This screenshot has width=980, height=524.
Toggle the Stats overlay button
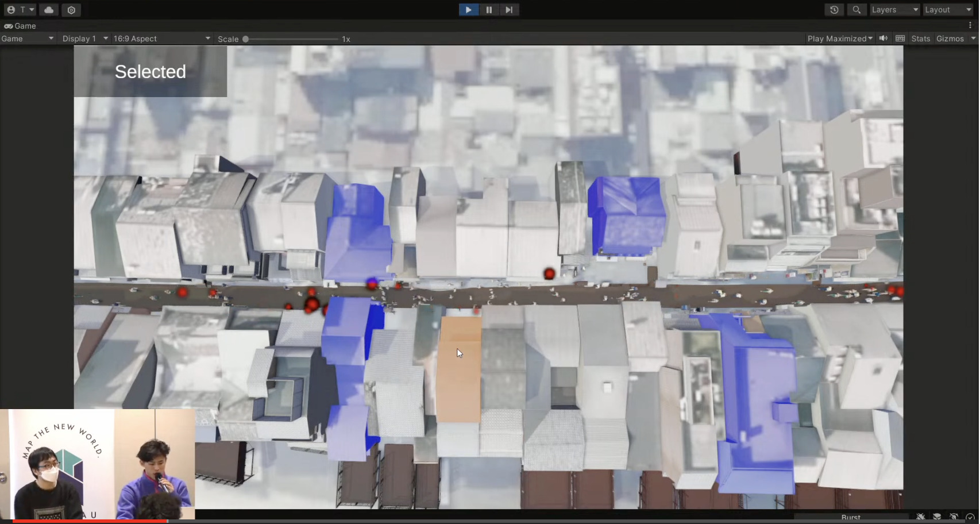point(920,38)
